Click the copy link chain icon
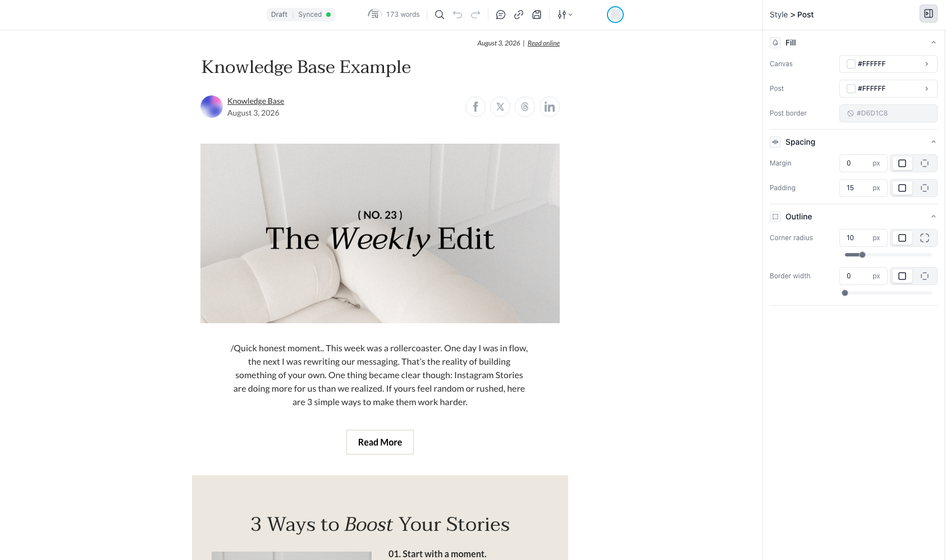The image size is (946, 560). tap(519, 15)
